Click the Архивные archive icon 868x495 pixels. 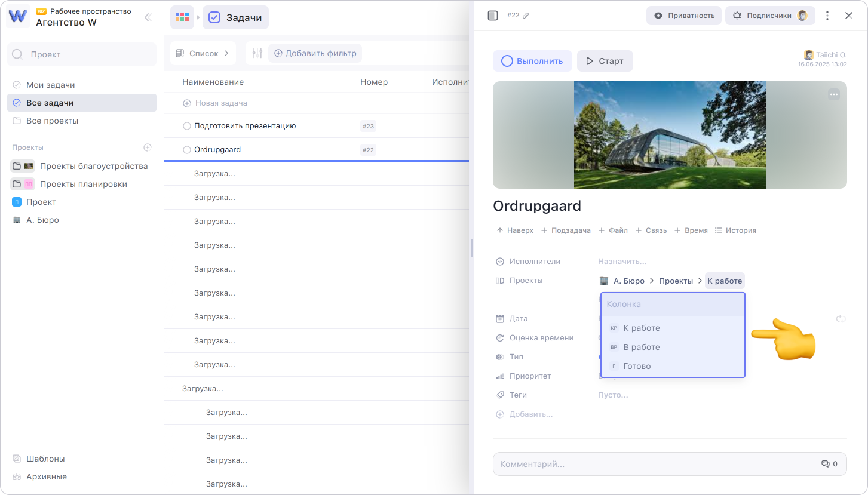tap(17, 477)
